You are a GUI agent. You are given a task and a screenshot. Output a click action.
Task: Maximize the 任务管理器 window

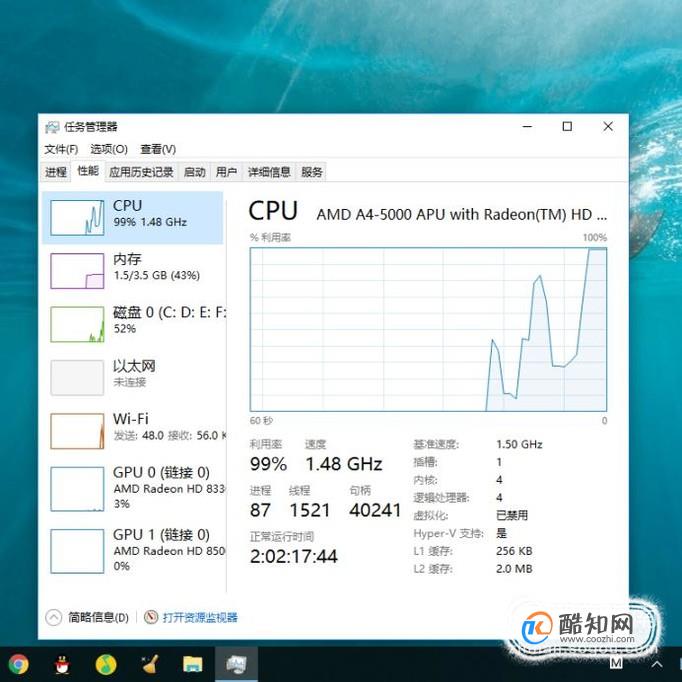[x=567, y=127]
